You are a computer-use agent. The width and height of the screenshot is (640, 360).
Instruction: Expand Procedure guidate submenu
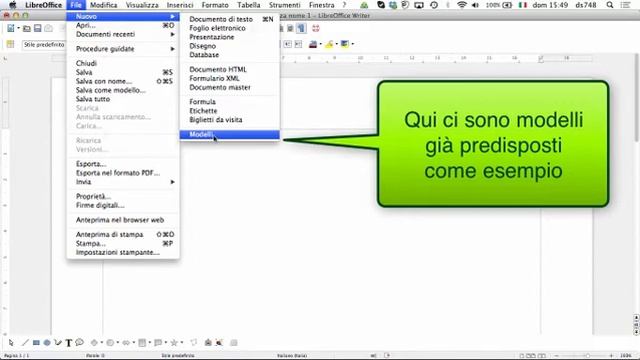point(123,49)
